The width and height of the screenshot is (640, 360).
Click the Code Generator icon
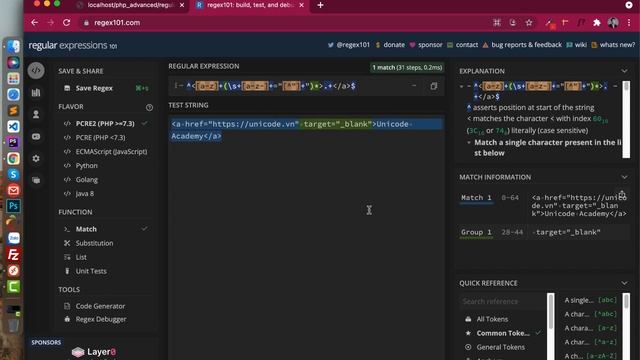pos(67,306)
